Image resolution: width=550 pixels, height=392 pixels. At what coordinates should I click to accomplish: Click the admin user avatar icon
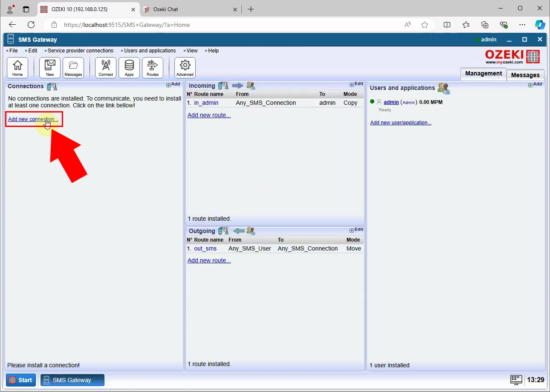(x=379, y=102)
